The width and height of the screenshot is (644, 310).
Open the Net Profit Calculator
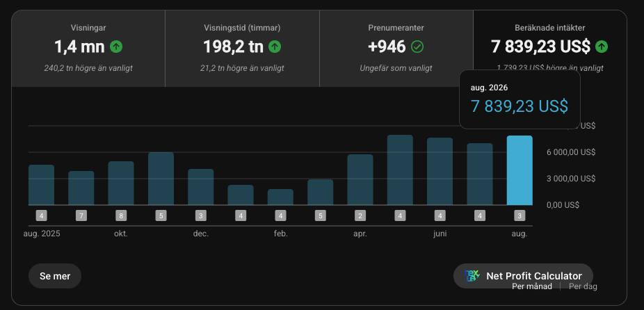[523, 276]
